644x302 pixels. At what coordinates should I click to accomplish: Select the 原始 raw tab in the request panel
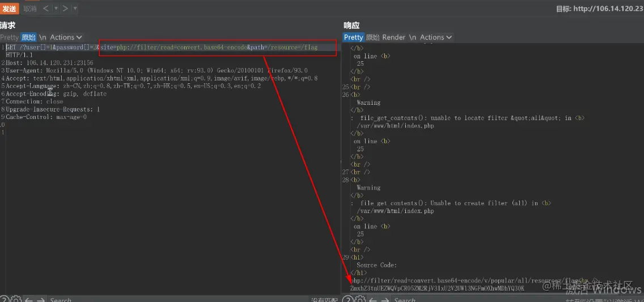28,37
